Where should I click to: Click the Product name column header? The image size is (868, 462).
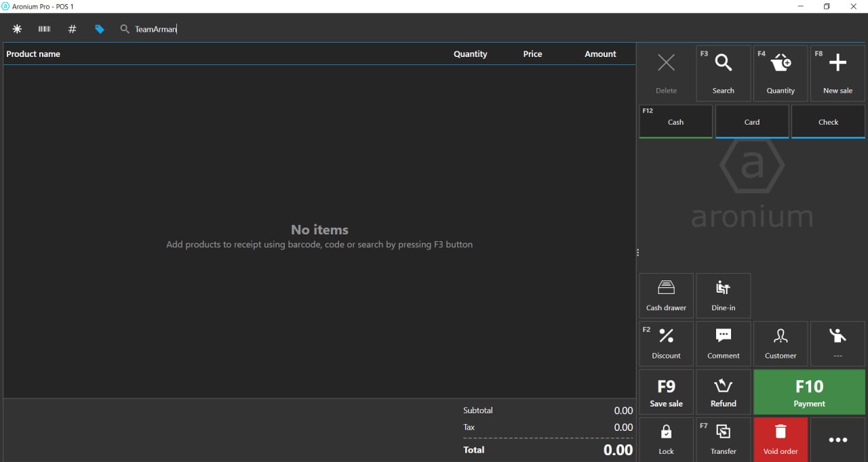(33, 54)
